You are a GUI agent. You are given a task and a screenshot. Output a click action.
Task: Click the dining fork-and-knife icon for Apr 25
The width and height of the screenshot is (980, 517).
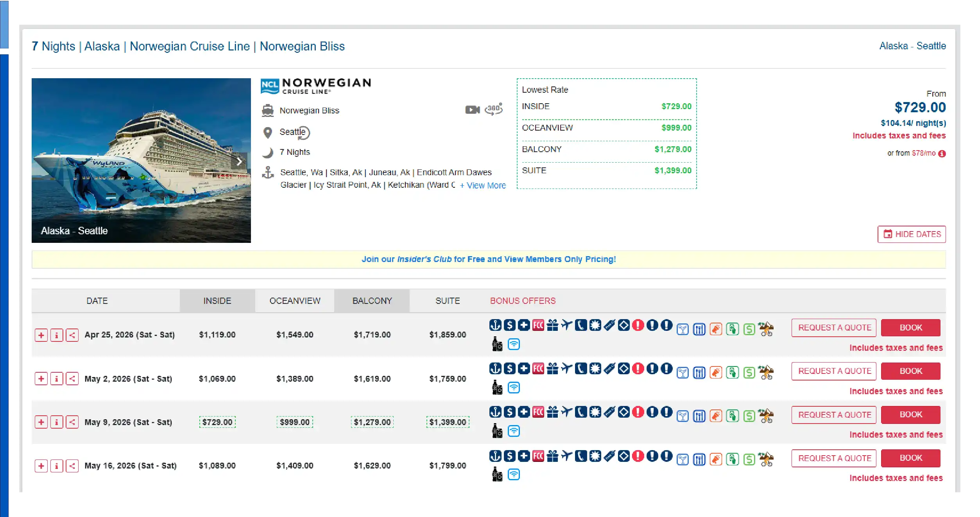pos(699,329)
